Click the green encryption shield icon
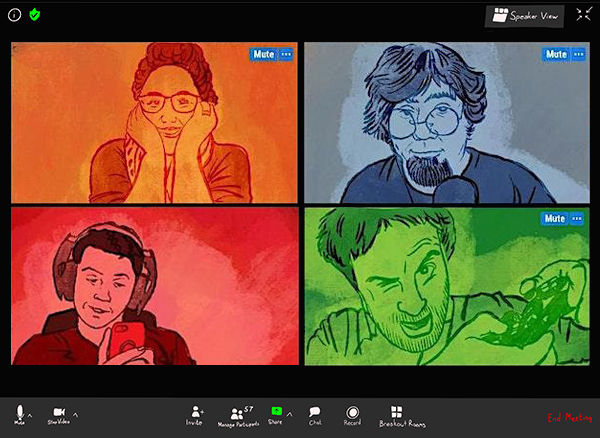This screenshot has width=600, height=438. [34, 15]
